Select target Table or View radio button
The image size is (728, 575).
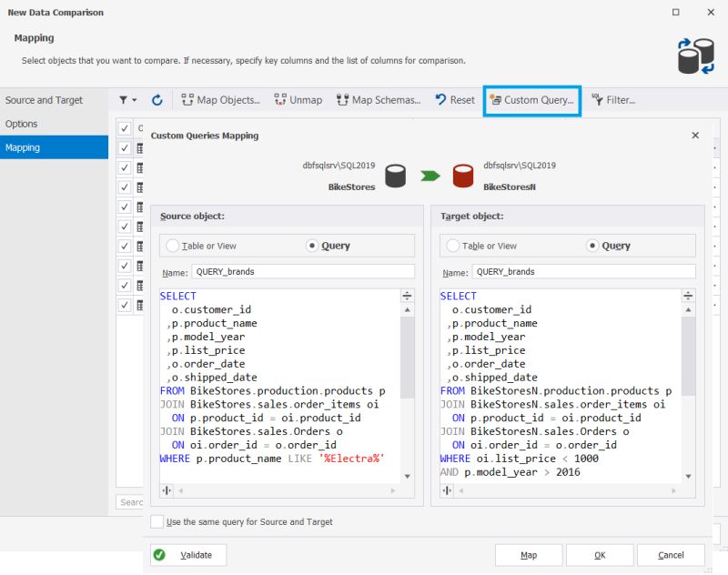452,246
